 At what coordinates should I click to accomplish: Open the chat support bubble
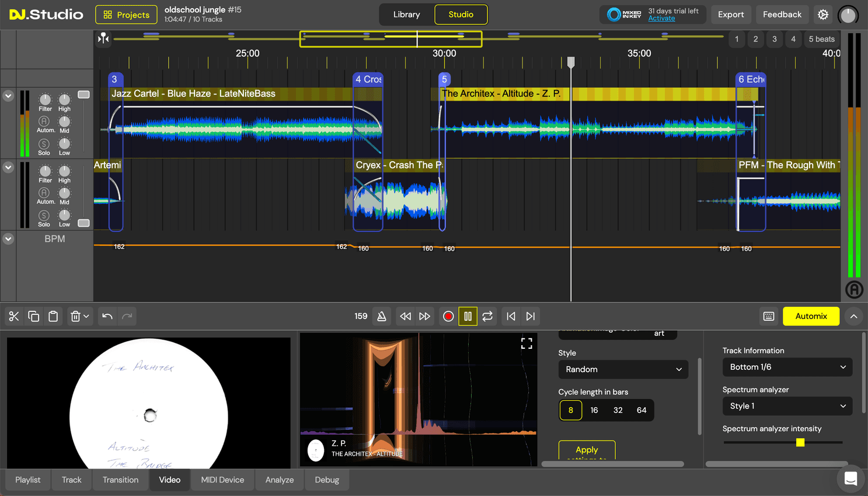tap(850, 479)
